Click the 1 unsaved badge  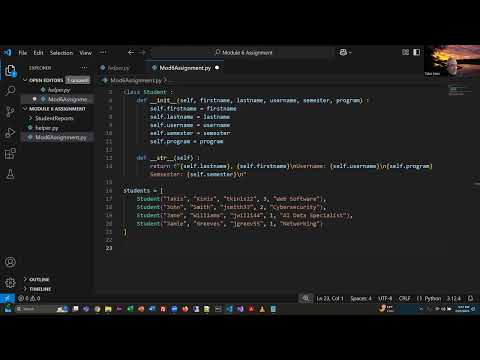78,80
